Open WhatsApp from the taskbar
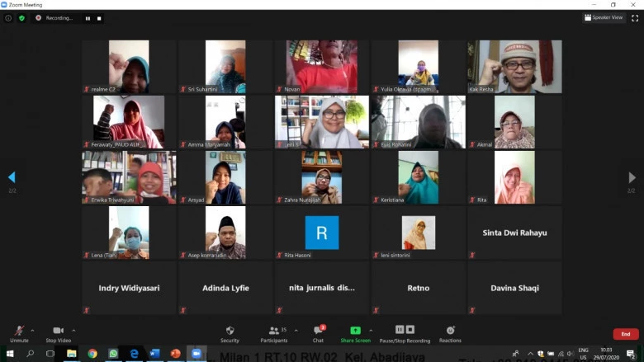 [113, 354]
